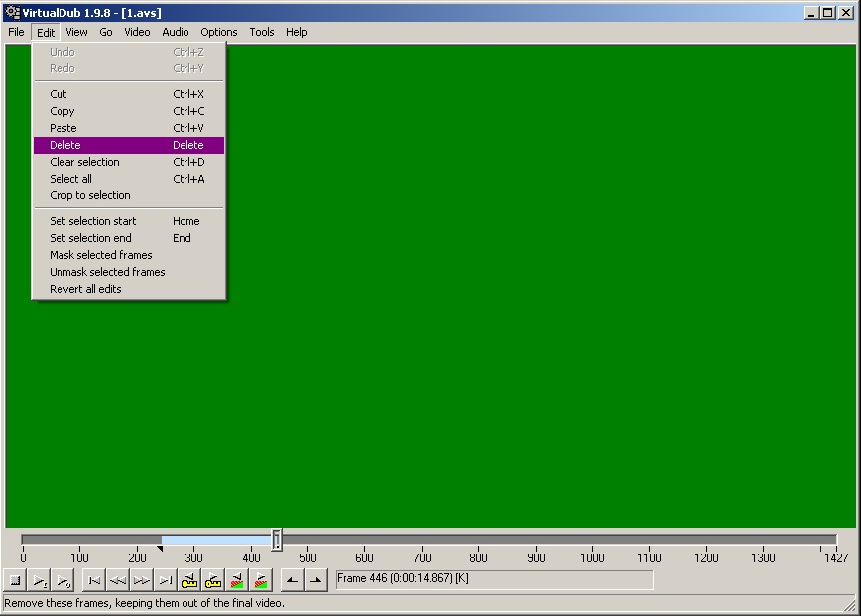Click the next scene search icon
Viewport: 861px width, 616px height.
coord(261,580)
